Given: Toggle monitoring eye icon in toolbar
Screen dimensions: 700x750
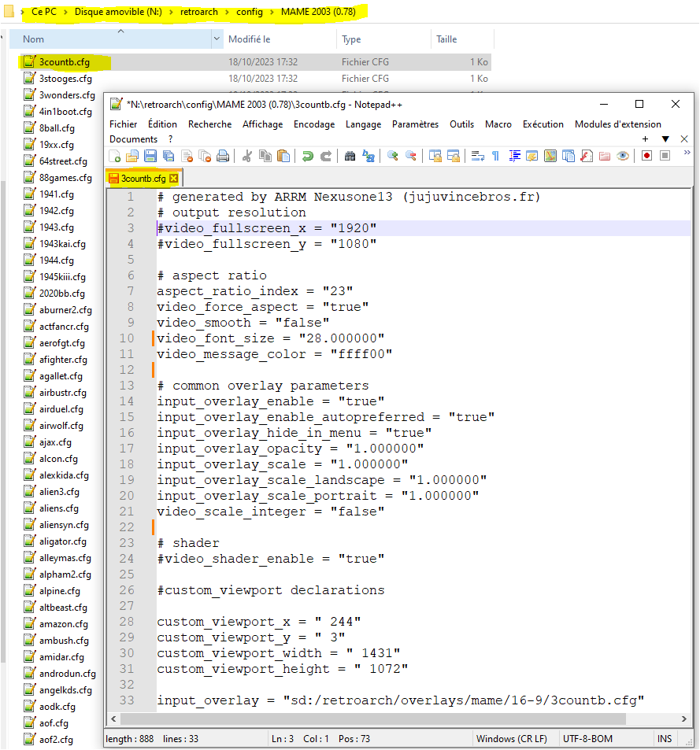Looking at the screenshot, I should (x=623, y=156).
